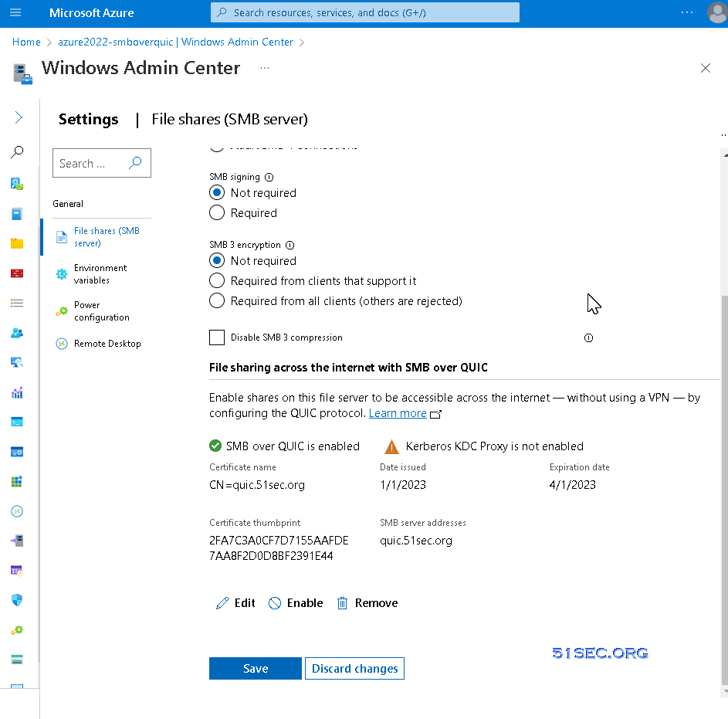Click certificate name CN=quic.51sec.org
Screen dimensions: 728x719
257,484
